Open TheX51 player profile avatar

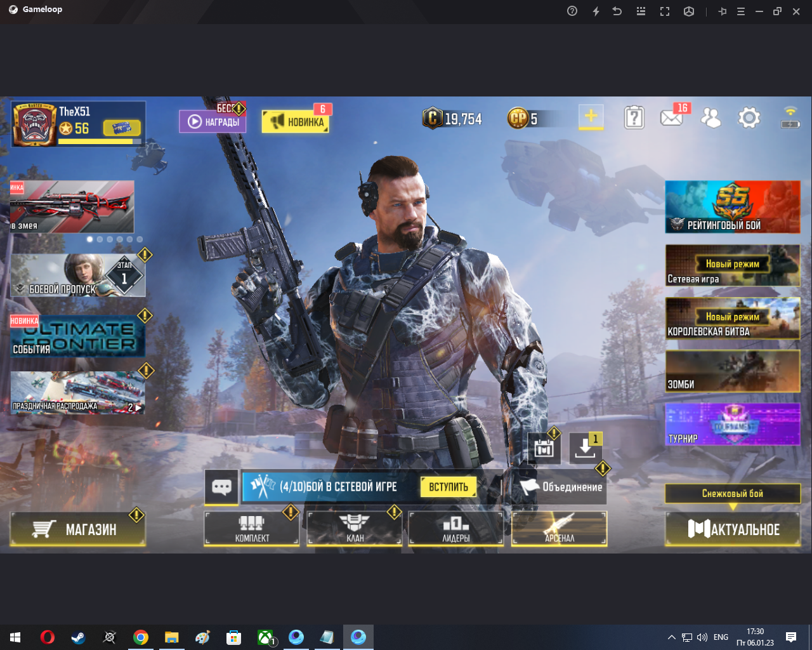coord(34,124)
